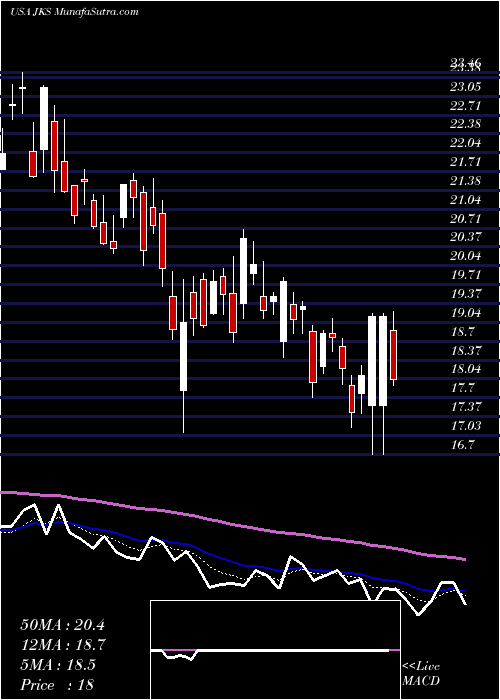Select the 21.04 price axis label
This screenshot has width=500, height=700.
click(466, 200)
